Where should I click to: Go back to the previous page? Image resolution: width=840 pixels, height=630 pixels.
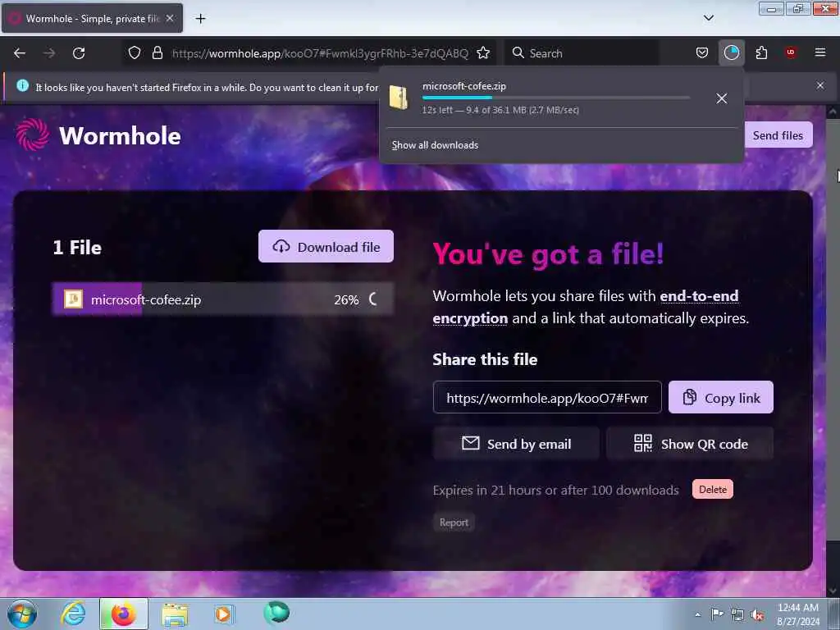tap(20, 53)
